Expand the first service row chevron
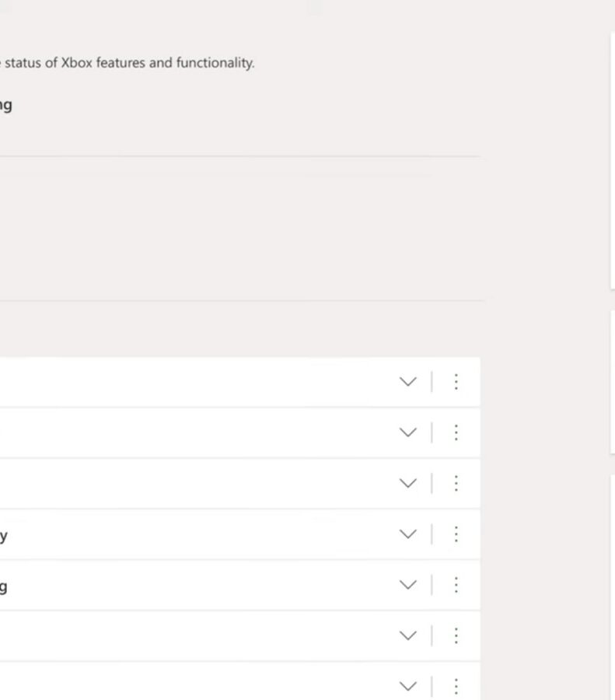 click(x=408, y=382)
